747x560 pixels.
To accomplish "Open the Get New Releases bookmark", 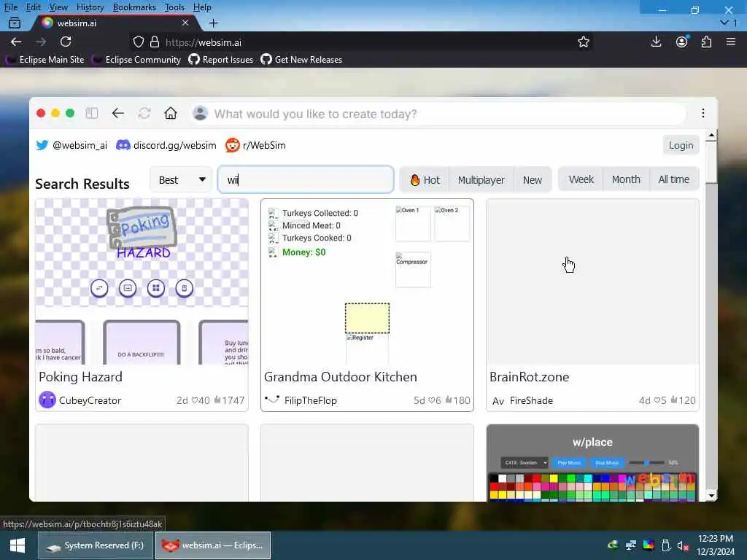I will point(301,60).
